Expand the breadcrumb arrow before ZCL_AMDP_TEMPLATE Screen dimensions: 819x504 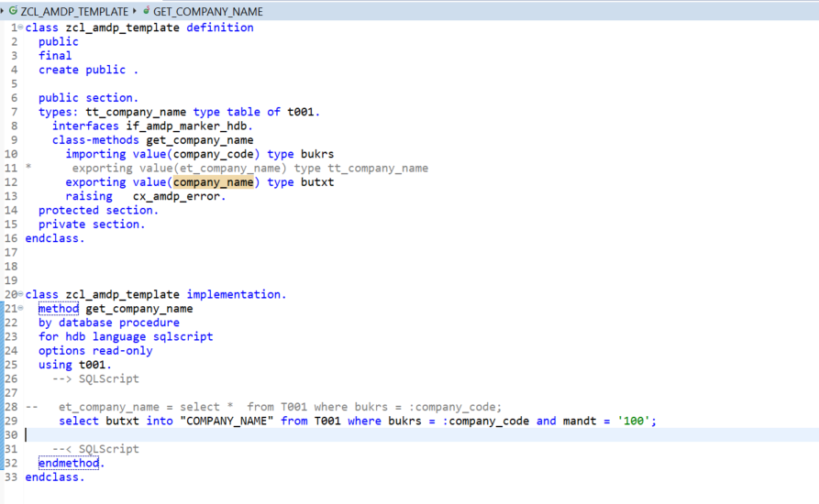point(3,10)
